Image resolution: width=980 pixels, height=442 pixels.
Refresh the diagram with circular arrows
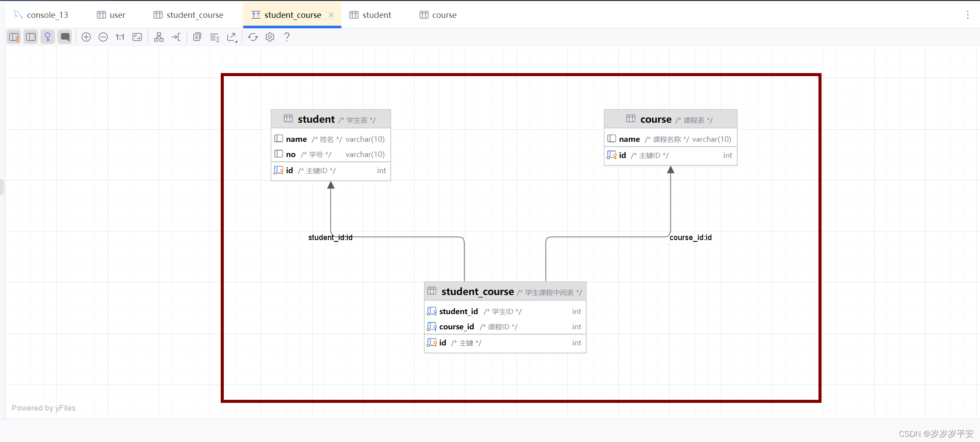click(253, 37)
